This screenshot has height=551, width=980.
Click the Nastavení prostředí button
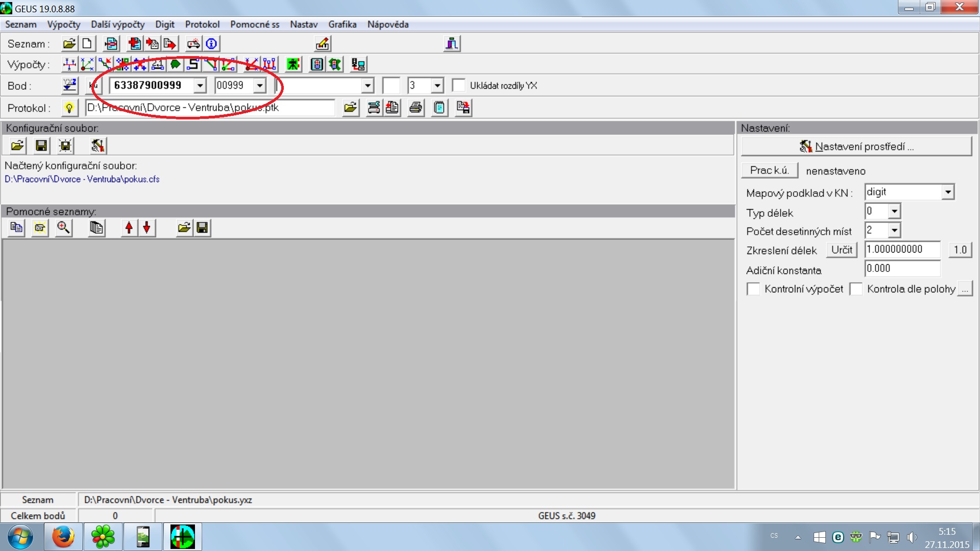coord(856,147)
